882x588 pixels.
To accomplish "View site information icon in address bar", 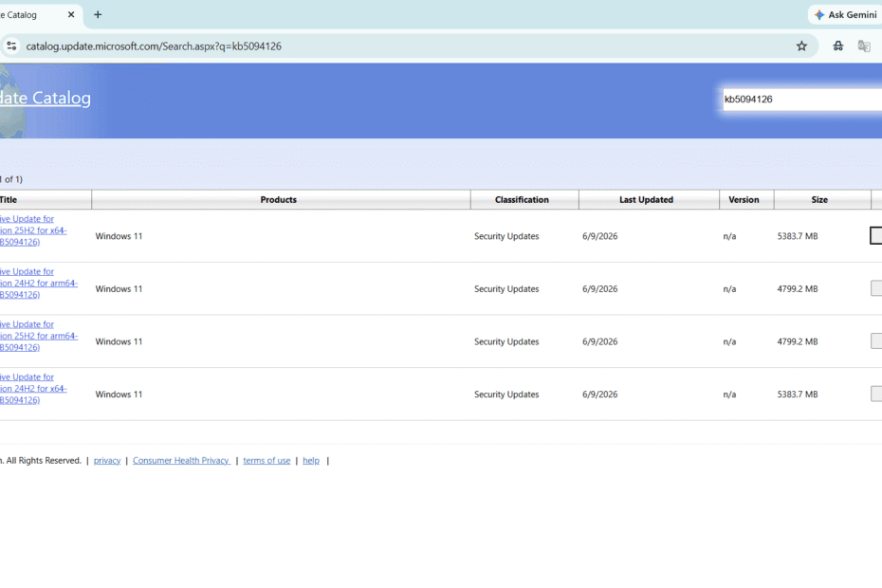I will pos(11,46).
